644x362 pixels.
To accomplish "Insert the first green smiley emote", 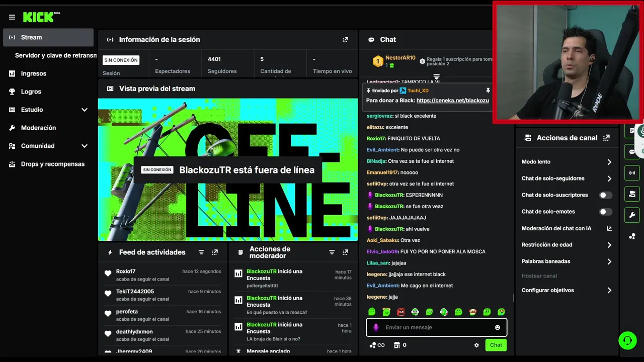I will (372, 312).
